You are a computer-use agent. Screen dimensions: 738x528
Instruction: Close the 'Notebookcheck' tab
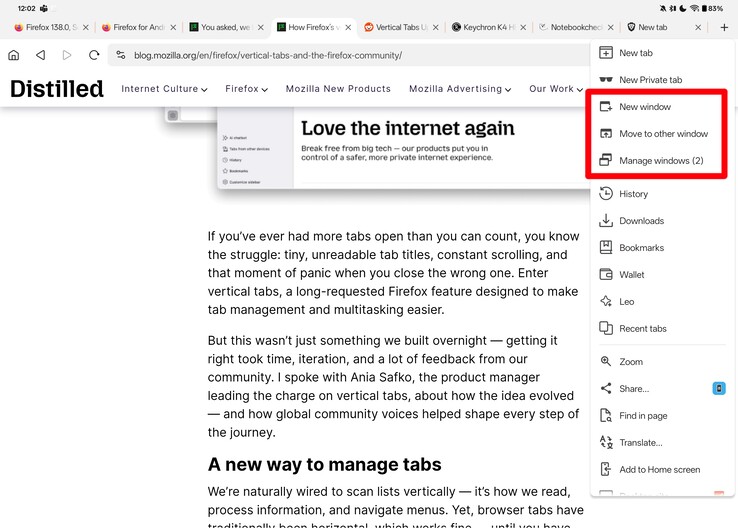[610, 27]
